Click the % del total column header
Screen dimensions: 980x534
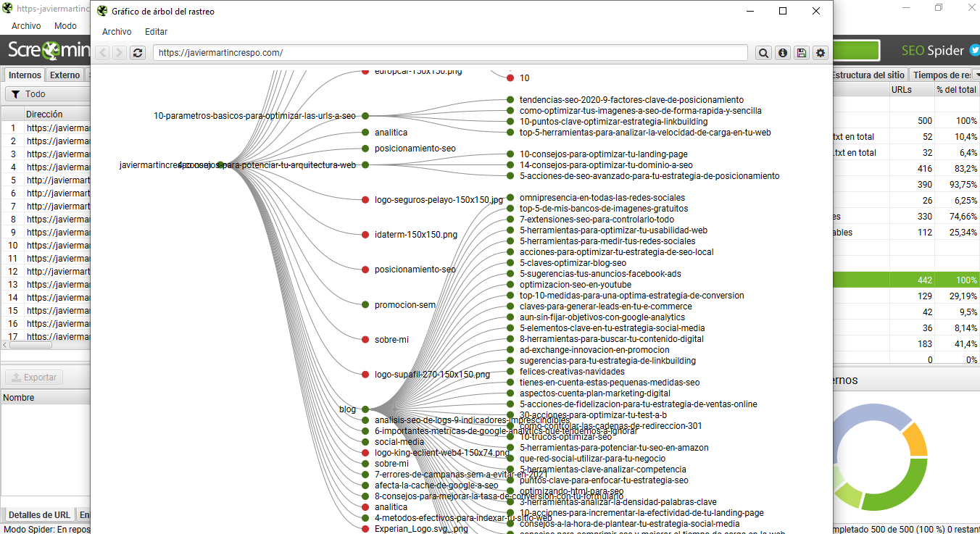click(x=956, y=90)
